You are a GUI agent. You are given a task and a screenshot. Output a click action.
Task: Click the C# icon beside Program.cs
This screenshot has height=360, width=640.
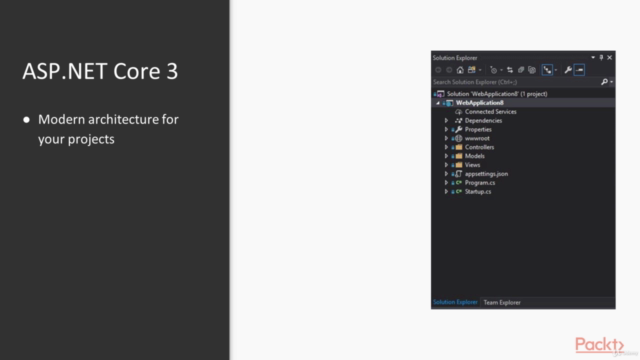coord(459,182)
